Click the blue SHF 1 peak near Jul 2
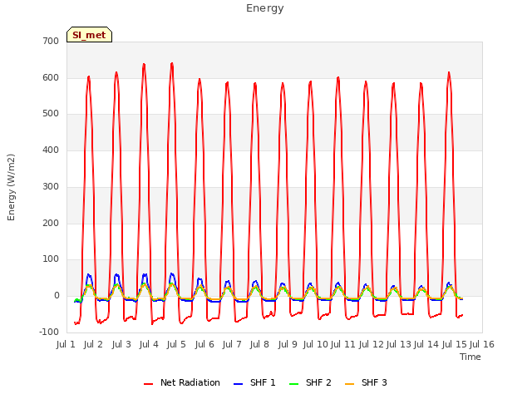The width and height of the screenshot is (532, 399). click(89, 274)
